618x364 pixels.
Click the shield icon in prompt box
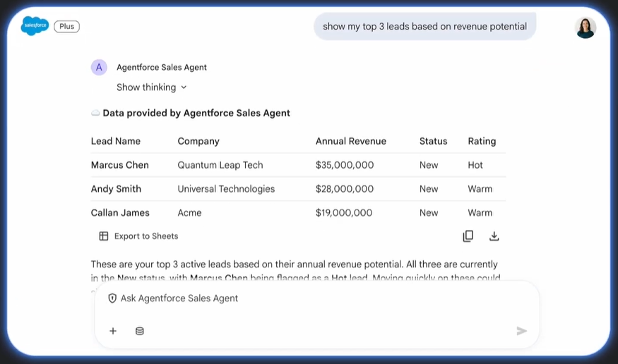(112, 298)
